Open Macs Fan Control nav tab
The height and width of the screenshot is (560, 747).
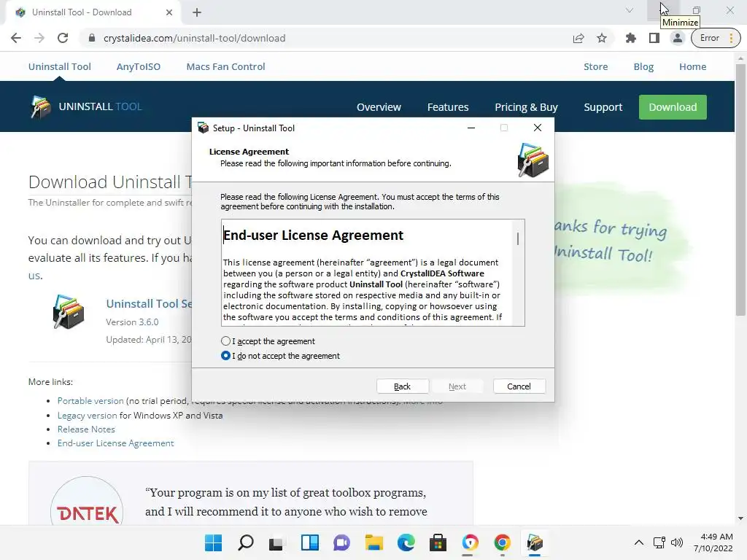click(x=226, y=66)
